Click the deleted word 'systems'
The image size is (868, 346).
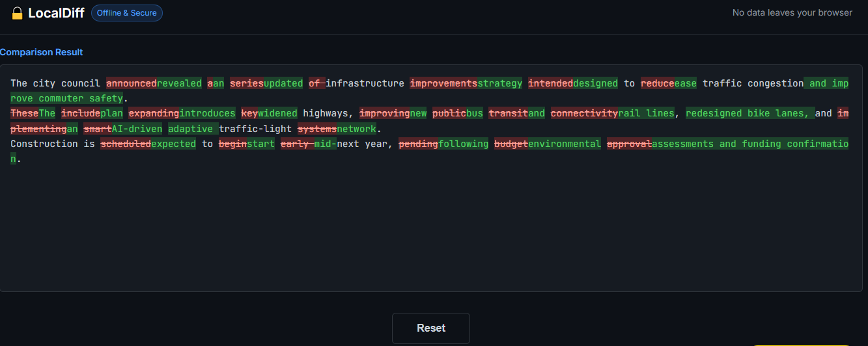pyautogui.click(x=317, y=128)
